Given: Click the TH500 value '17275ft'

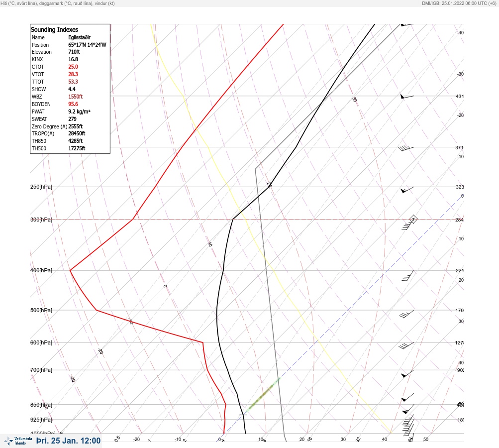Looking at the screenshot, I should point(77,148).
